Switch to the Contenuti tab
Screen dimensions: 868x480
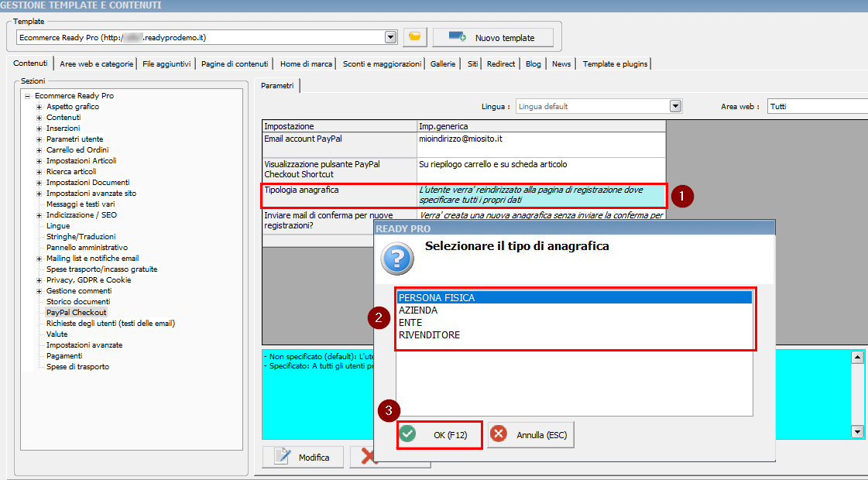[x=30, y=63]
